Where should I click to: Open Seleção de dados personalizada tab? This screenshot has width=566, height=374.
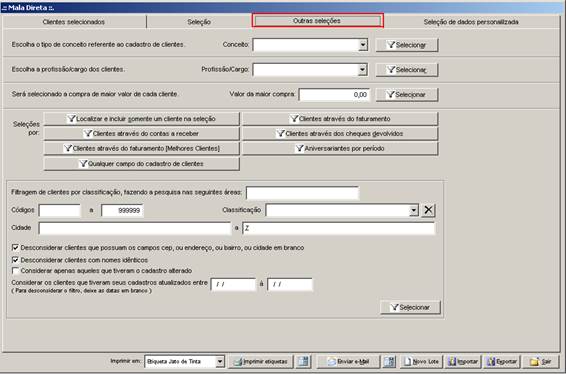(x=471, y=22)
